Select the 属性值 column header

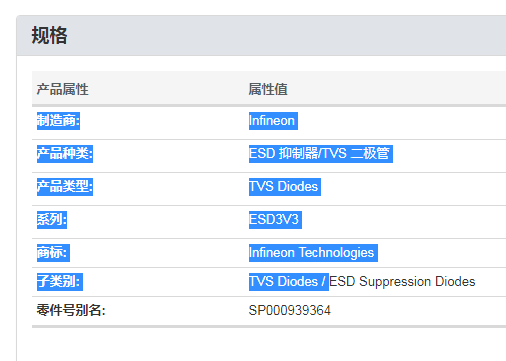268,89
